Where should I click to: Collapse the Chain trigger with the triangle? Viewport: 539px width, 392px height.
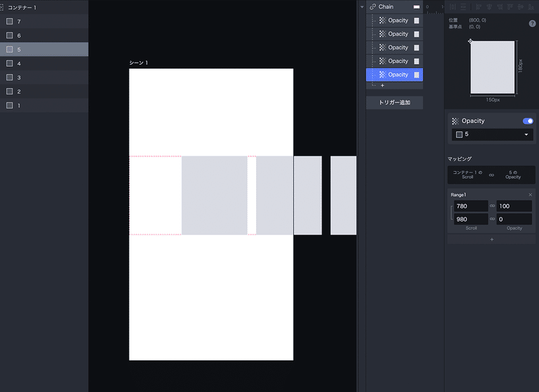pyautogui.click(x=362, y=7)
